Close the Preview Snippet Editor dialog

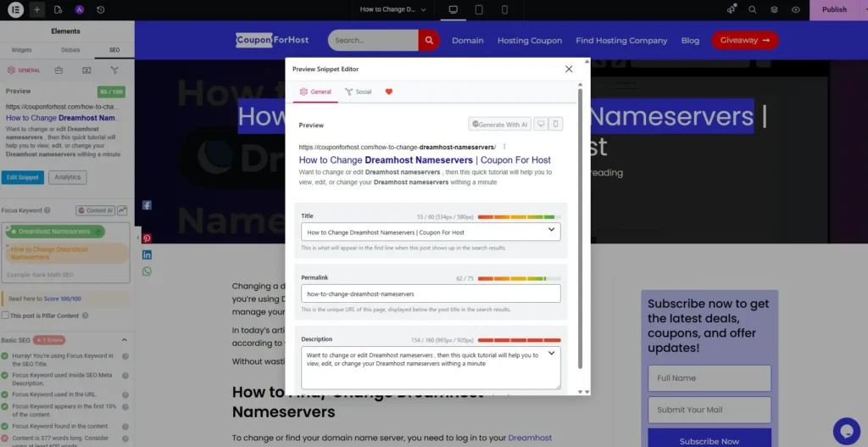click(x=569, y=69)
